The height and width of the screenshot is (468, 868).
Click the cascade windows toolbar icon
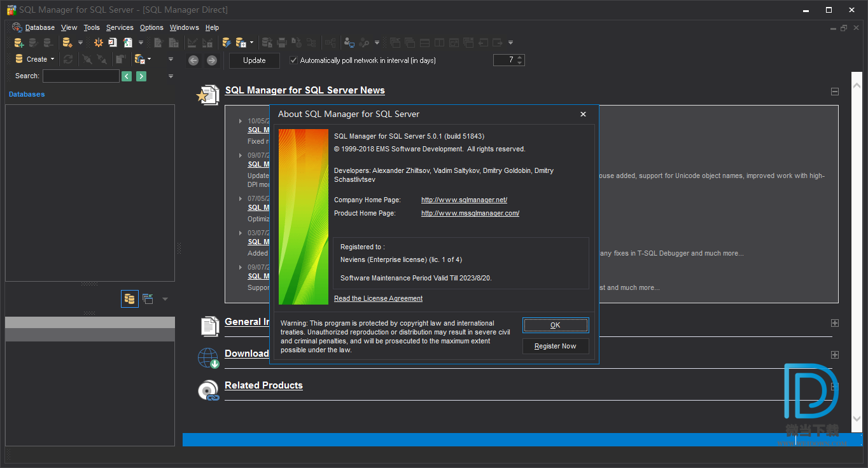tap(410, 43)
